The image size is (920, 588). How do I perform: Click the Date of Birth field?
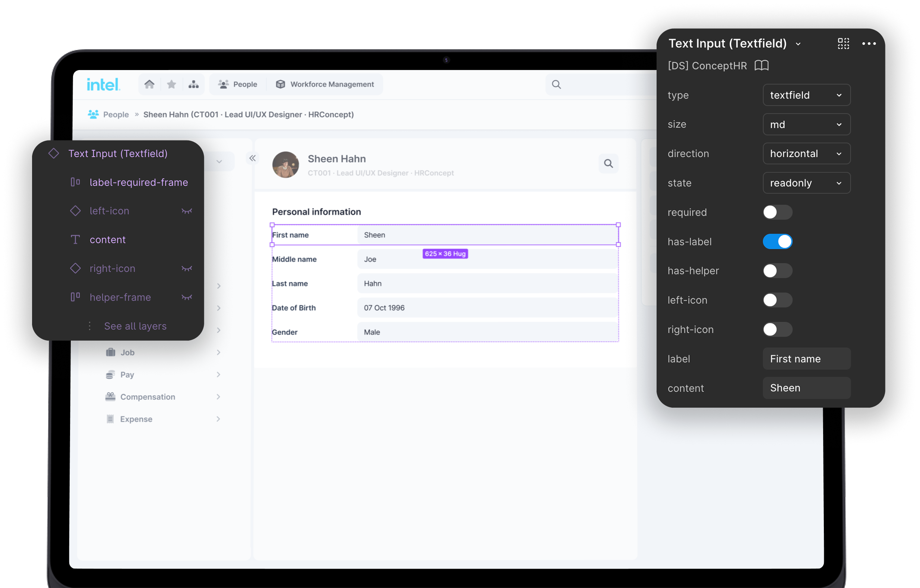click(487, 307)
